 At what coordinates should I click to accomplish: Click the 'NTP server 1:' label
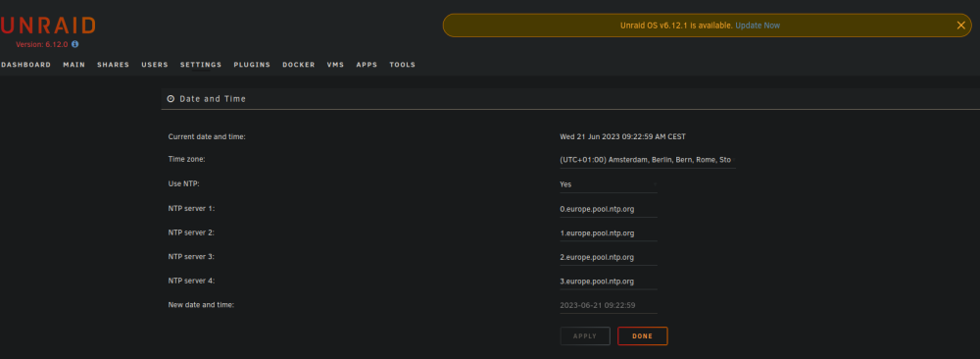tap(191, 208)
